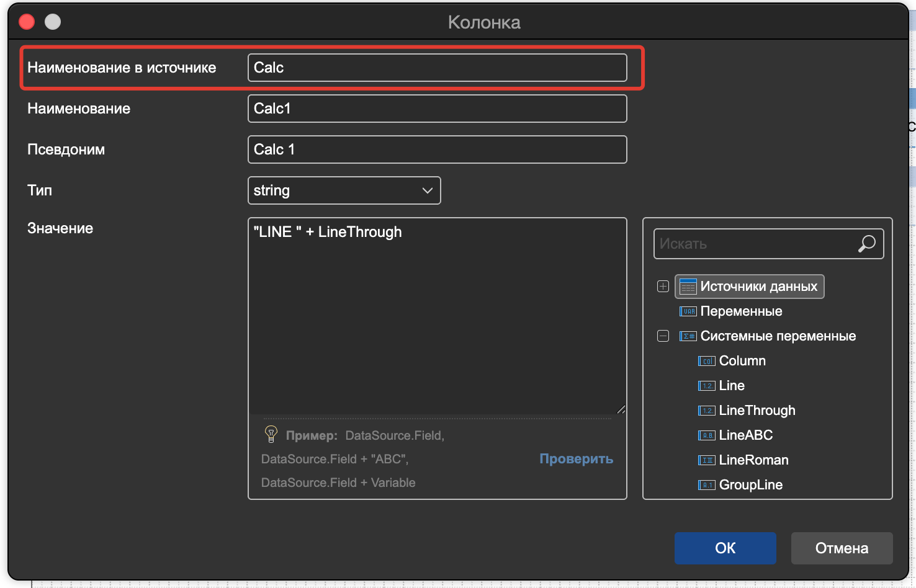Click the Псевдоним label

[x=66, y=149]
